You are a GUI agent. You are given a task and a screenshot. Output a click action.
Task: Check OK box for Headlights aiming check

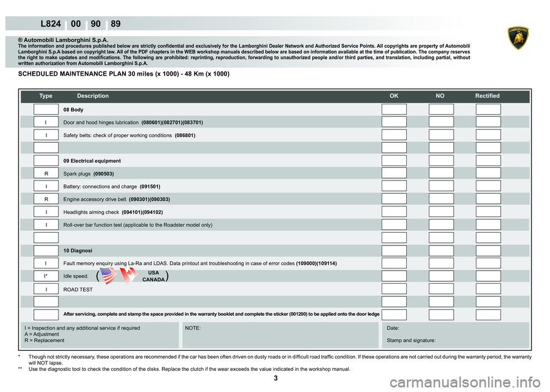click(394, 211)
